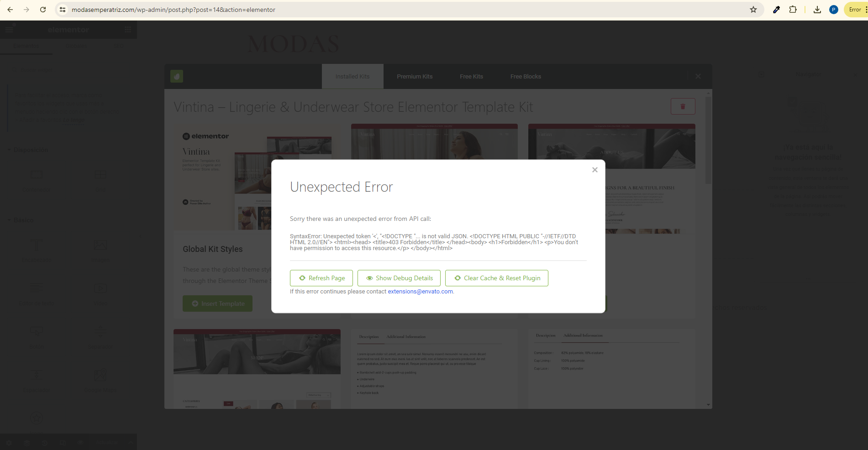Screen dimensions: 868x450
Task: Click the green Envato leaf logo
Action: [x=177, y=76]
